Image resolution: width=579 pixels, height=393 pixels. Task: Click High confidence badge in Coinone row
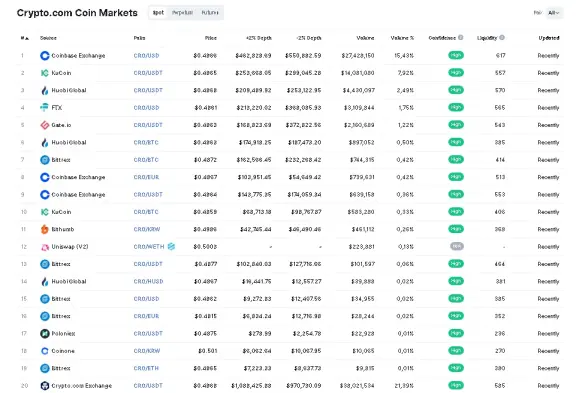(456, 351)
